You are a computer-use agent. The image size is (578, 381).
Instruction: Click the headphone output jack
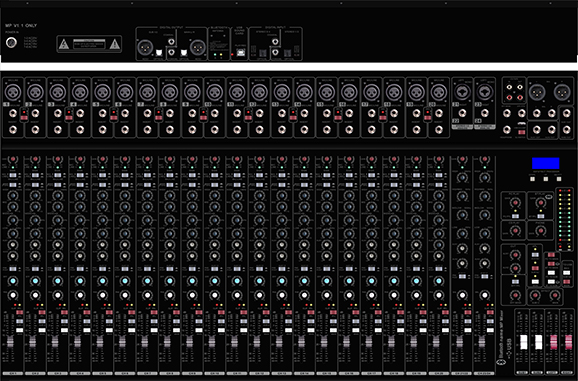[507, 129]
